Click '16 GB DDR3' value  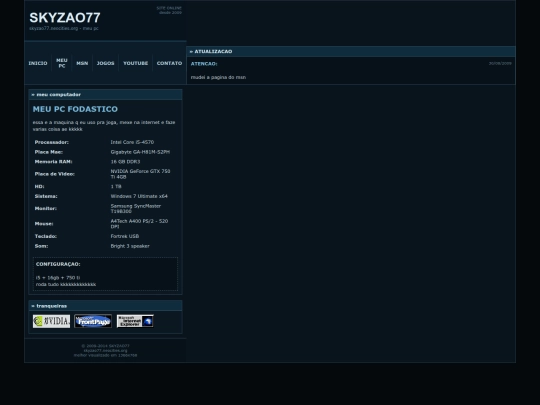coord(125,162)
